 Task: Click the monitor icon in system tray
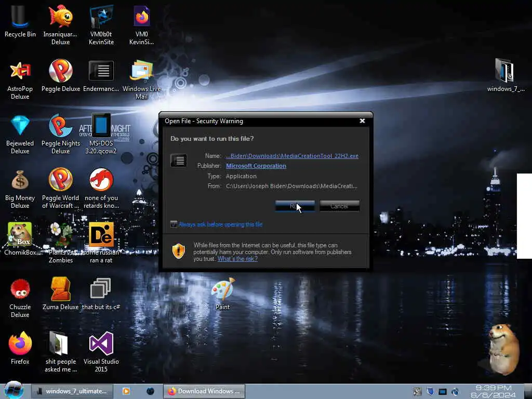tap(443, 392)
